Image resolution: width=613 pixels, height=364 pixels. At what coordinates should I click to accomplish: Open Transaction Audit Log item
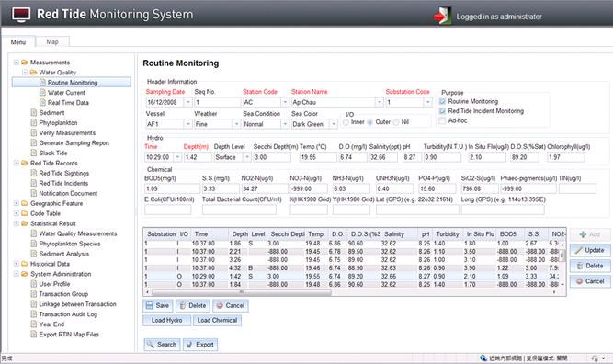(x=68, y=314)
